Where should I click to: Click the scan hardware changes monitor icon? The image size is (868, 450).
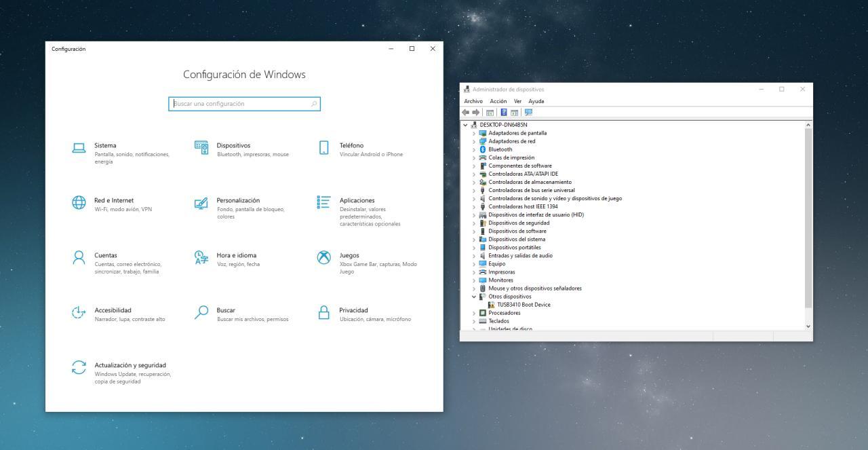[x=528, y=113]
